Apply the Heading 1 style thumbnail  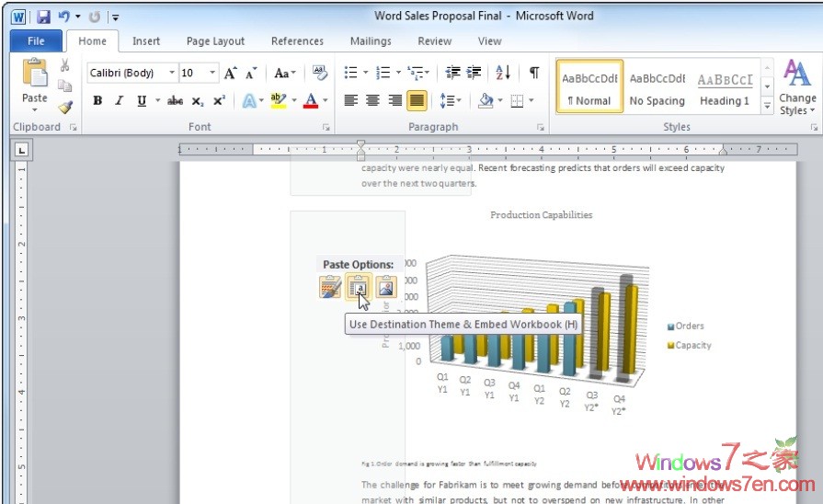725,87
